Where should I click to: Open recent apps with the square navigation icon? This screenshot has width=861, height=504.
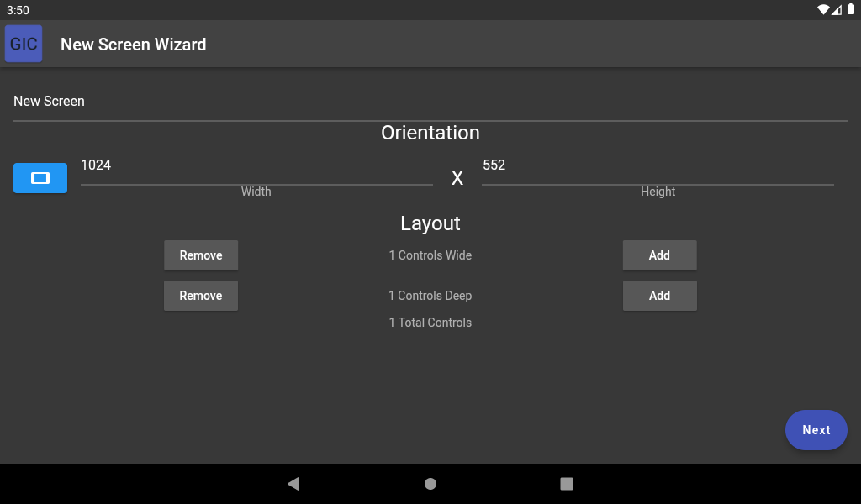click(x=567, y=484)
